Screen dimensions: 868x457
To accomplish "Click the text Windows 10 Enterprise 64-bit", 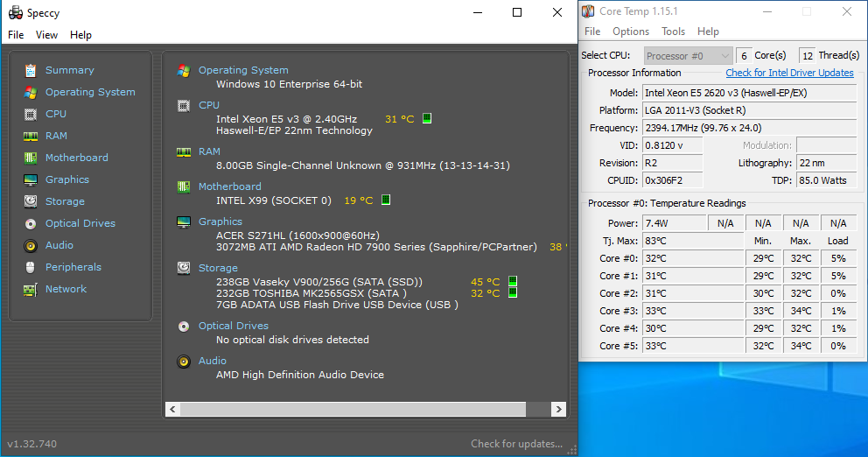I will (289, 84).
